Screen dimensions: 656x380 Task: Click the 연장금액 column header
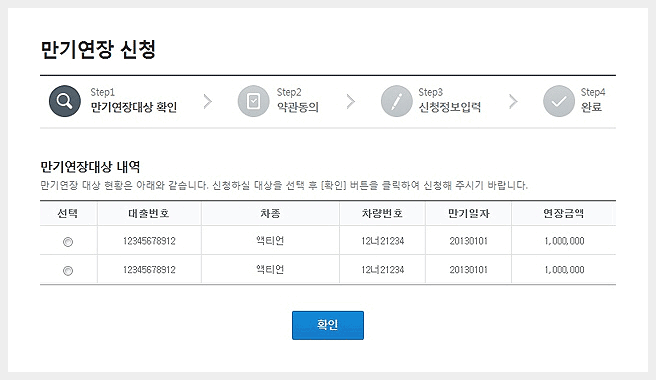[x=564, y=213]
